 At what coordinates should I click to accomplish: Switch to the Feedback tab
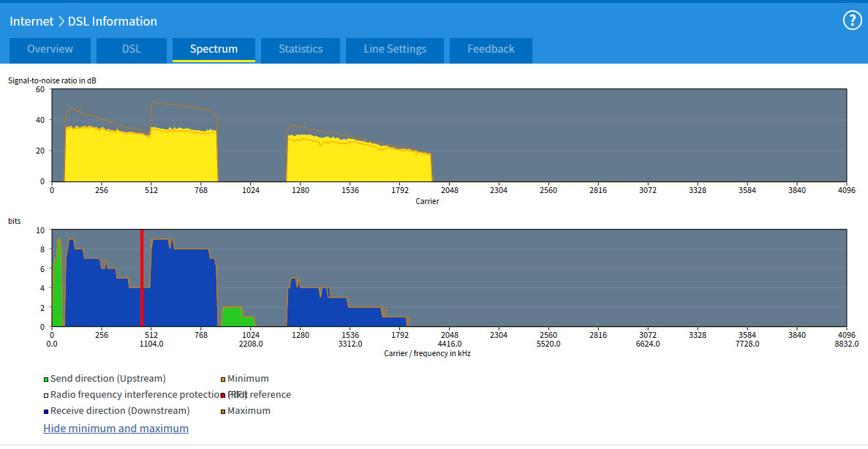pyautogui.click(x=491, y=49)
